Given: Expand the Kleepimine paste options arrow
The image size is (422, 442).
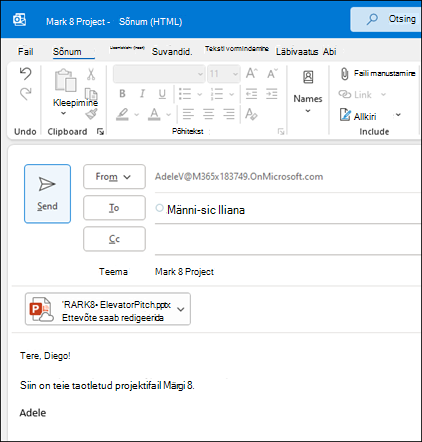Looking at the screenshot, I should (63, 113).
